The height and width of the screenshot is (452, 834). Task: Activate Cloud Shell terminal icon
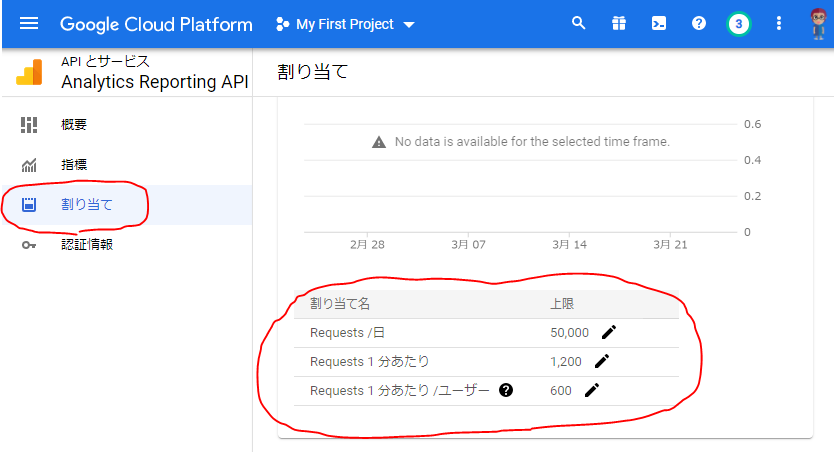coord(659,23)
